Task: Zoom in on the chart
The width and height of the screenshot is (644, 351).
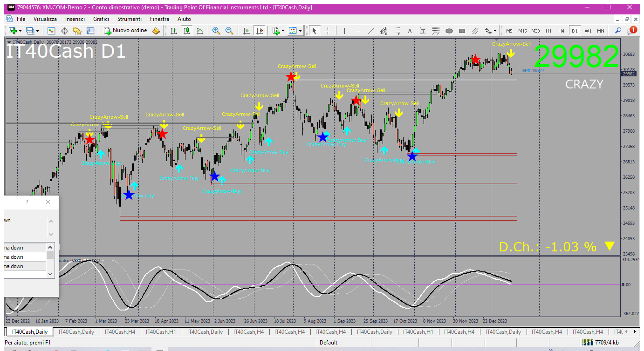Action: tap(216, 31)
